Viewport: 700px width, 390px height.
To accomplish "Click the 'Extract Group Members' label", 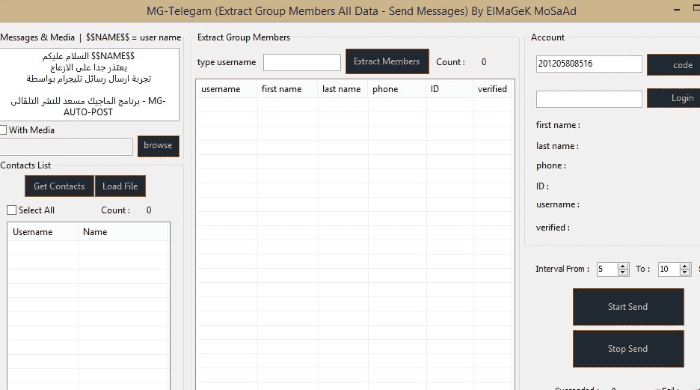I will [x=244, y=37].
